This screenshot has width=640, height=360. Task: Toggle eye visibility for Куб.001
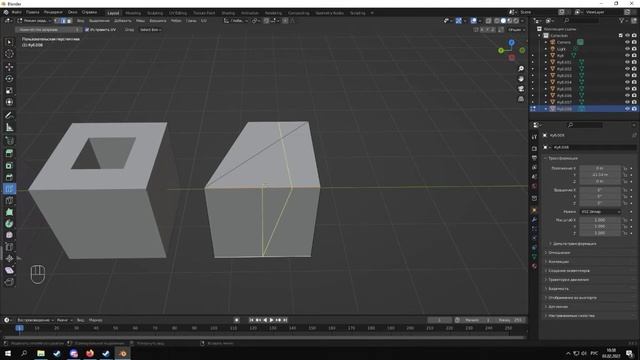[x=627, y=62]
